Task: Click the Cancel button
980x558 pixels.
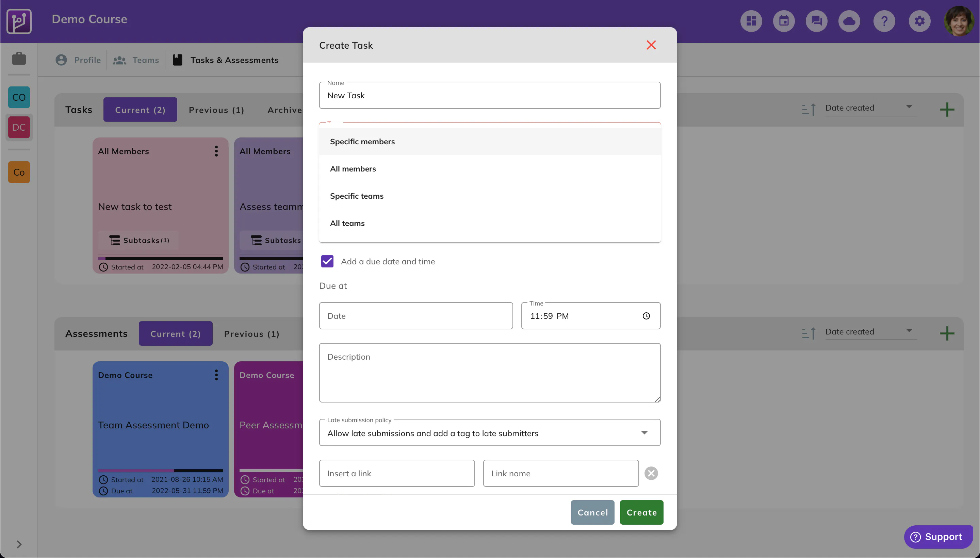Action: click(x=592, y=512)
